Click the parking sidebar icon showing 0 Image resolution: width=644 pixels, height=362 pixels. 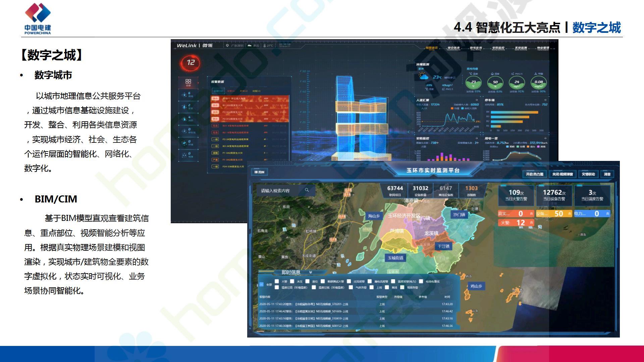click(x=185, y=131)
